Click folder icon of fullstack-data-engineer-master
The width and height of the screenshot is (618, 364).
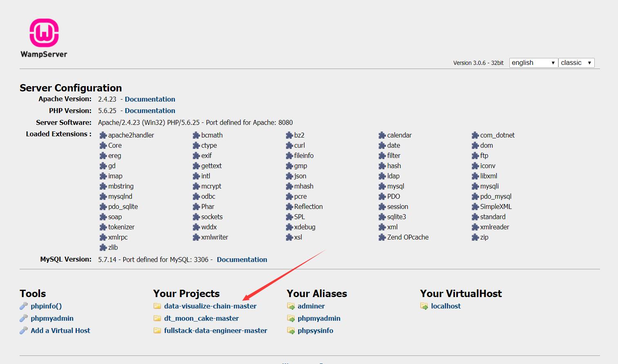click(157, 331)
